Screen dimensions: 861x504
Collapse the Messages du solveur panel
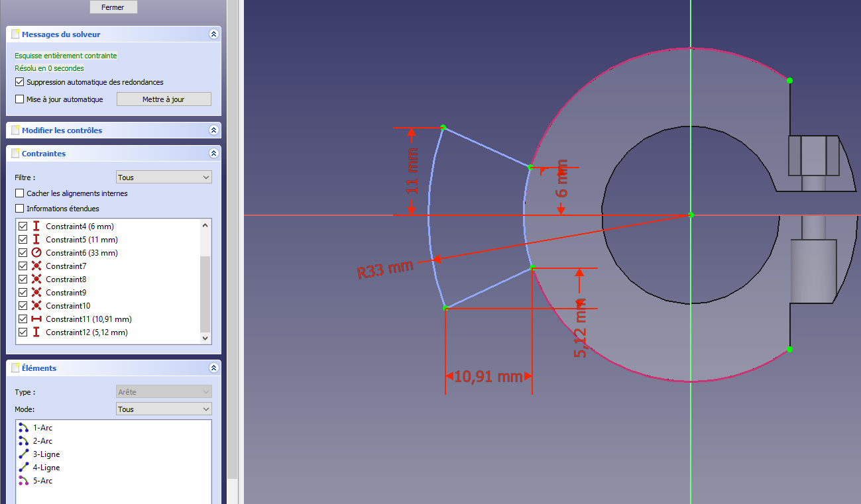pos(213,34)
